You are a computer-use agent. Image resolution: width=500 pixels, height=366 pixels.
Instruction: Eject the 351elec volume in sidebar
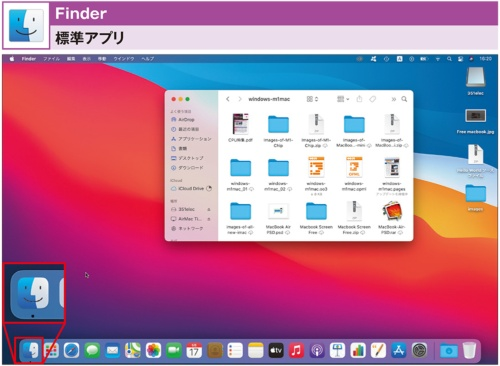coord(209,210)
